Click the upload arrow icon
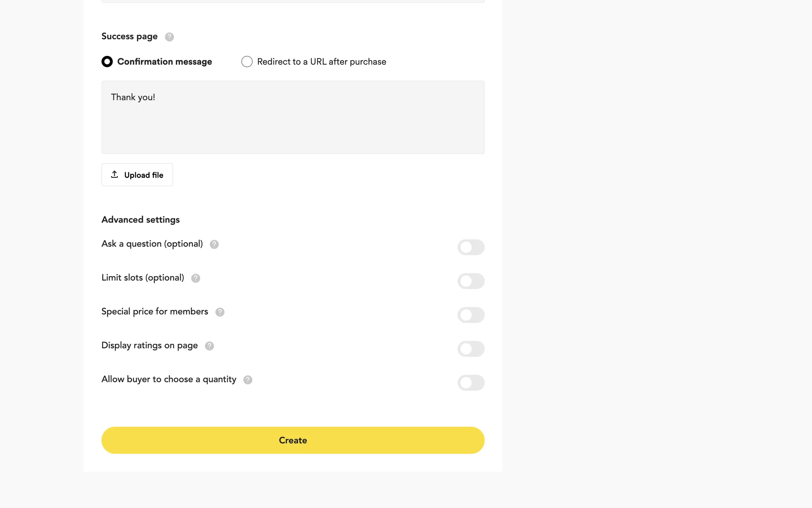The image size is (812, 508). click(114, 174)
